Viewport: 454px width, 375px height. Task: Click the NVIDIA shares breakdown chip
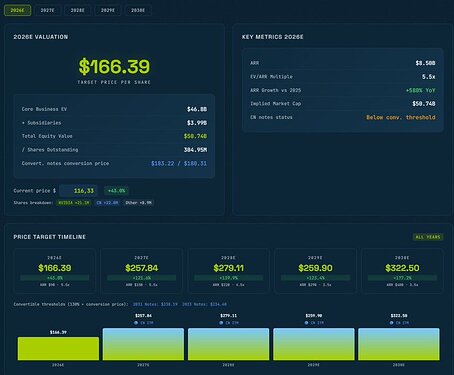(x=74, y=203)
